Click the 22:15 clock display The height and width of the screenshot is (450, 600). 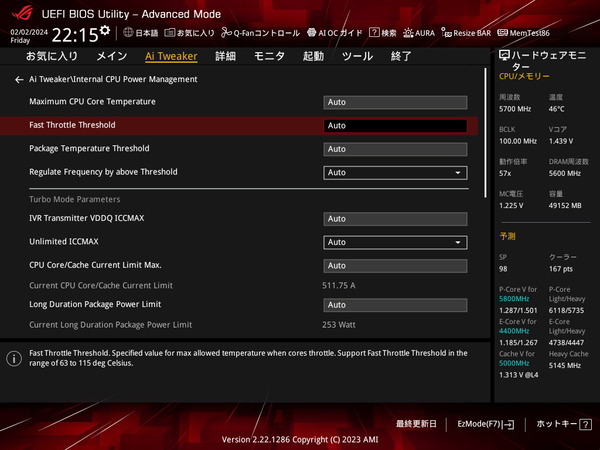pyautogui.click(x=75, y=35)
